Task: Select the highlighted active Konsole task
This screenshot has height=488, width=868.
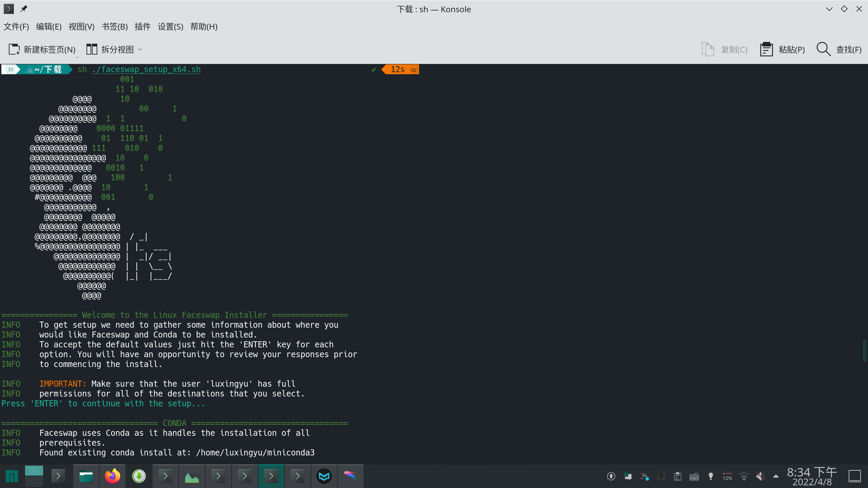Action: pos(271,476)
